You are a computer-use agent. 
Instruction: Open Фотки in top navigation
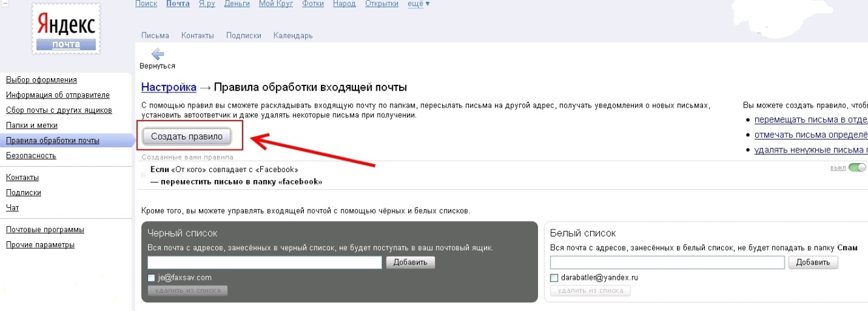click(314, 5)
